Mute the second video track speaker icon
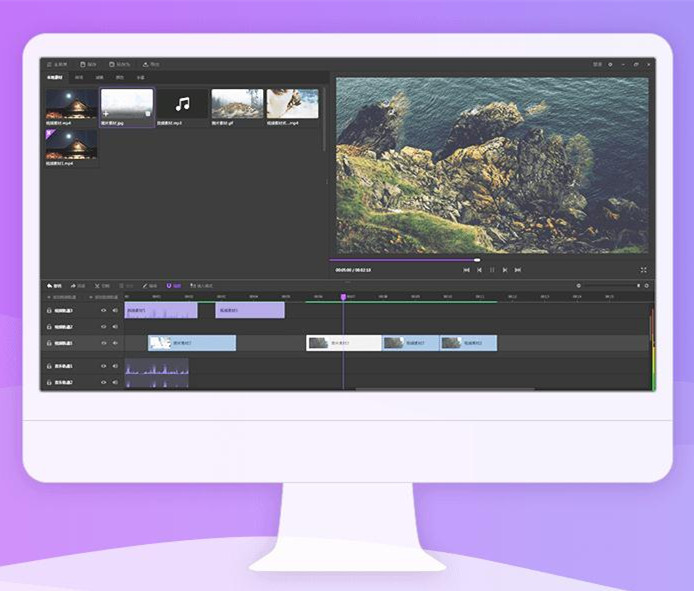This screenshot has width=694, height=591. [x=115, y=327]
